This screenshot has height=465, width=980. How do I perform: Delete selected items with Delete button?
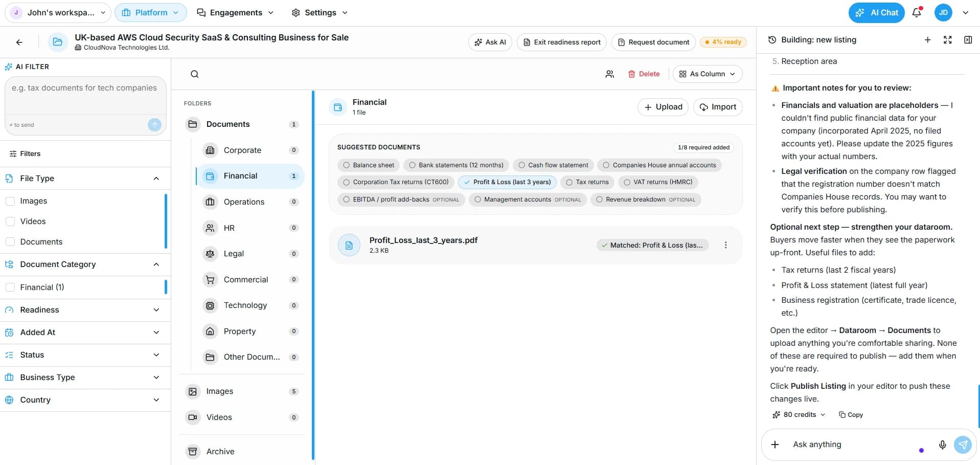644,74
